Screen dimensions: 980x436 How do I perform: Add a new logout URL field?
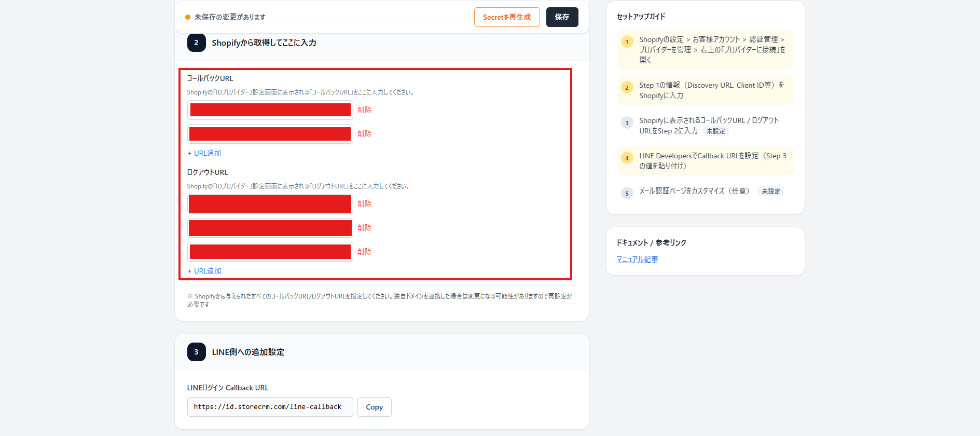(204, 271)
